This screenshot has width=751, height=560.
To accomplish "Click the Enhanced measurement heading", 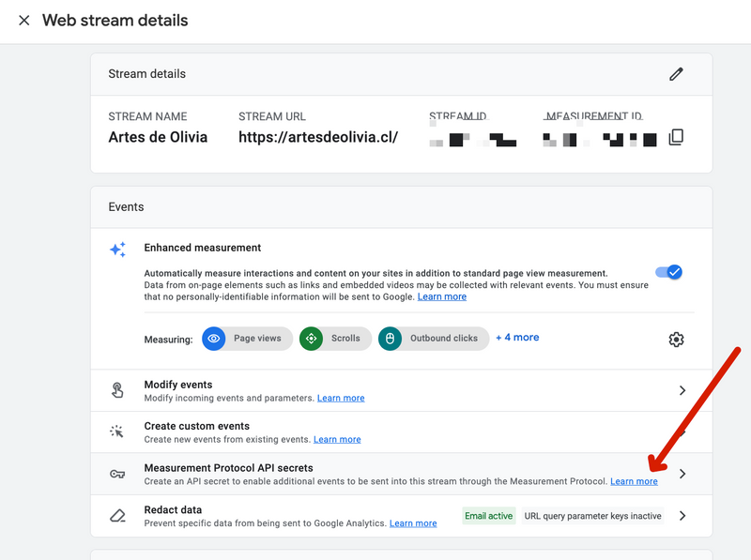I will pos(203,248).
